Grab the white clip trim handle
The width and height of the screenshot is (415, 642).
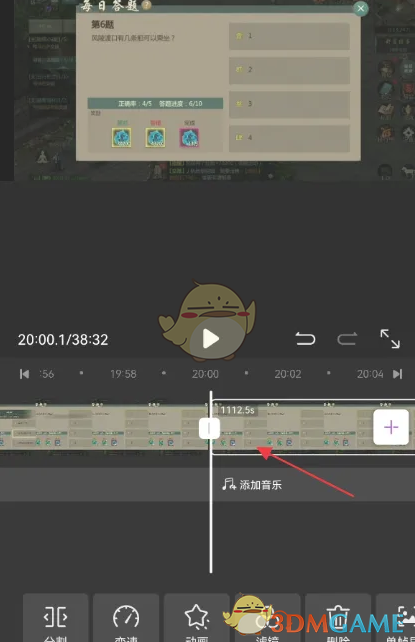point(209,428)
